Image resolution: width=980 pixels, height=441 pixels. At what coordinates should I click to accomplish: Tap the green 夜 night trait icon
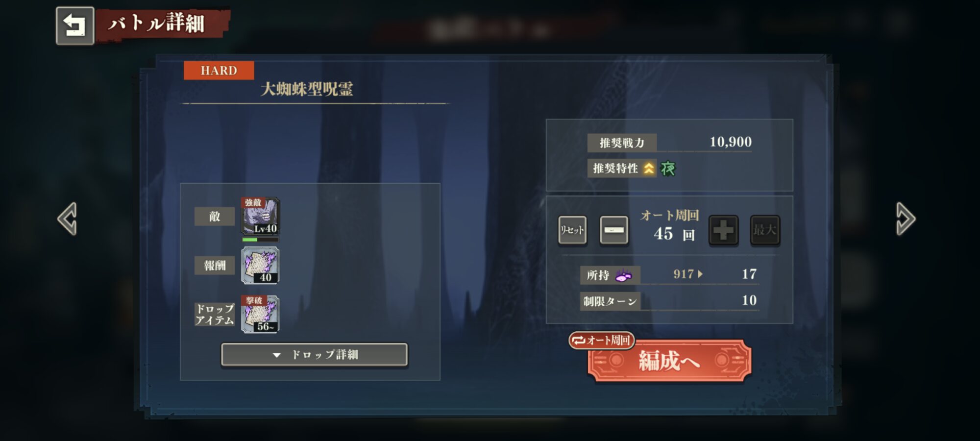667,169
